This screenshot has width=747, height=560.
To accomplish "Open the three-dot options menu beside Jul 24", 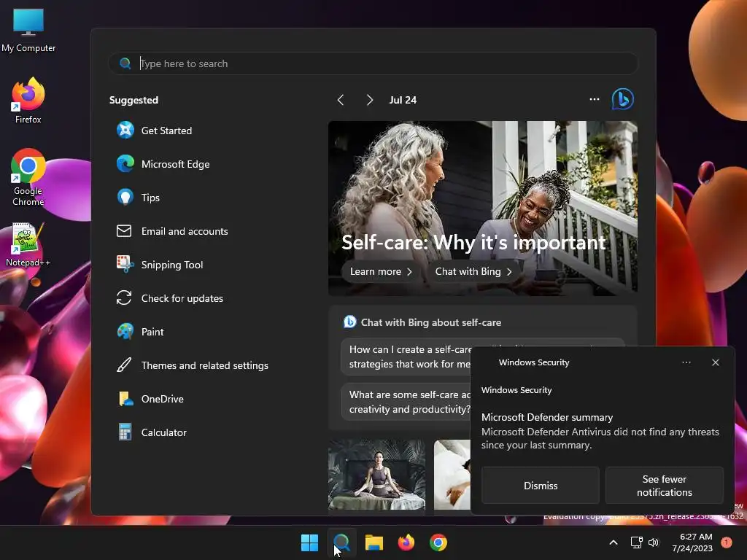I will tap(595, 99).
